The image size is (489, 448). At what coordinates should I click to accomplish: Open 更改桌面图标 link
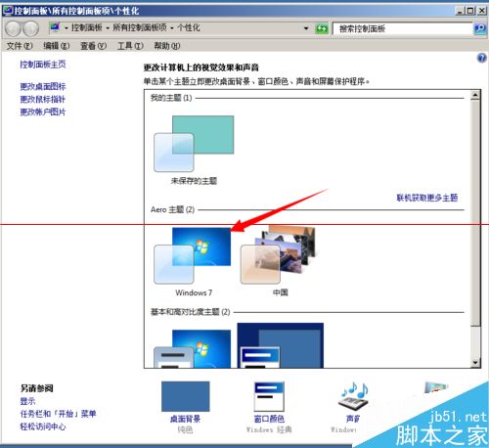[43, 86]
